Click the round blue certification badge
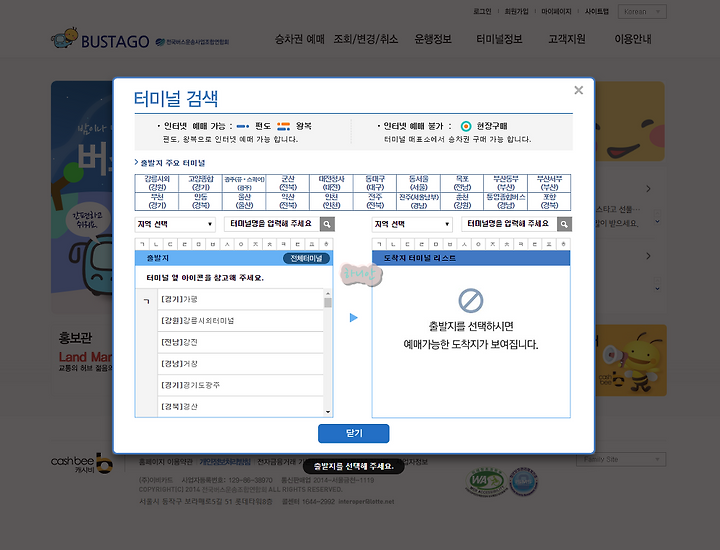The image size is (720, 550). coord(523,482)
